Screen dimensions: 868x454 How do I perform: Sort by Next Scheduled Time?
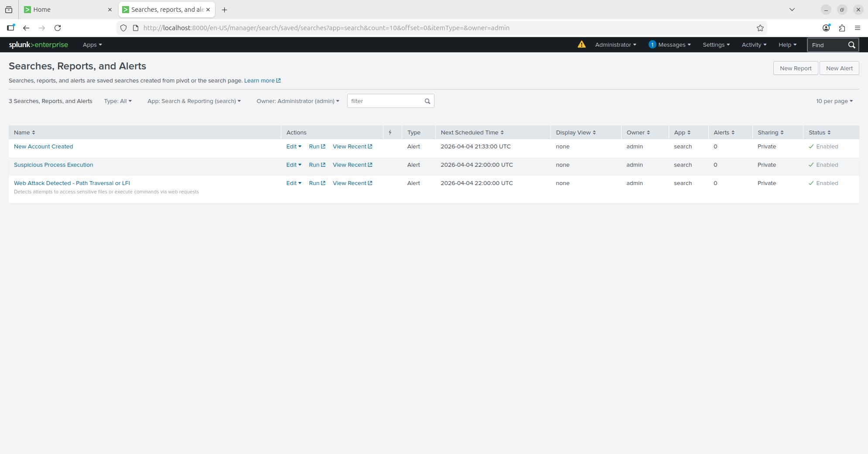(x=472, y=133)
